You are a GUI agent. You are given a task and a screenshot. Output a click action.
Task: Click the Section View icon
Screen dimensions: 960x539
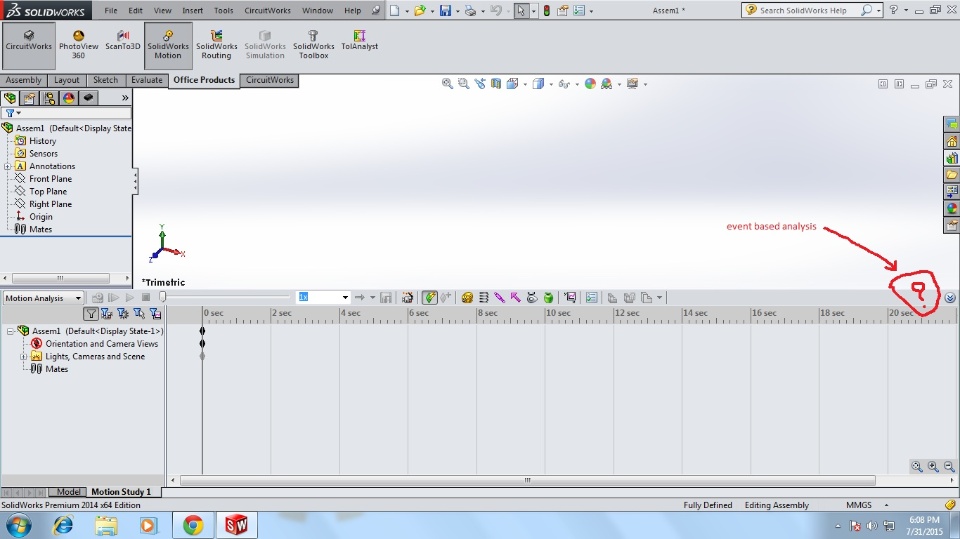point(496,84)
